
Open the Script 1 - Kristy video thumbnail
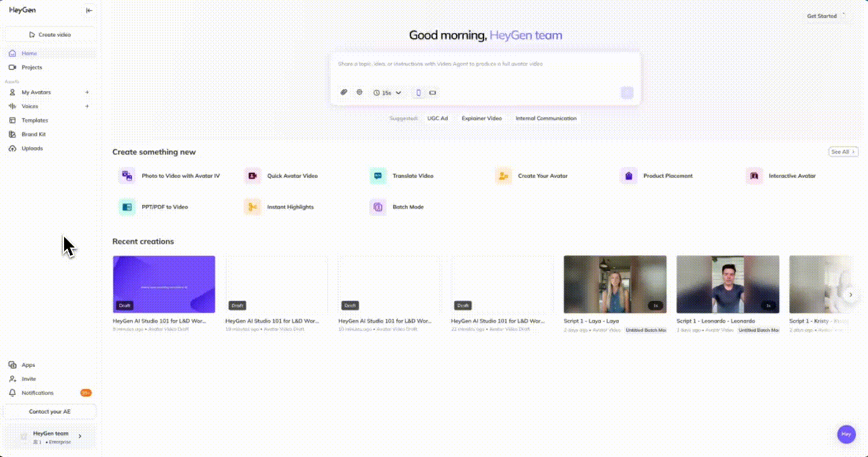click(820, 284)
